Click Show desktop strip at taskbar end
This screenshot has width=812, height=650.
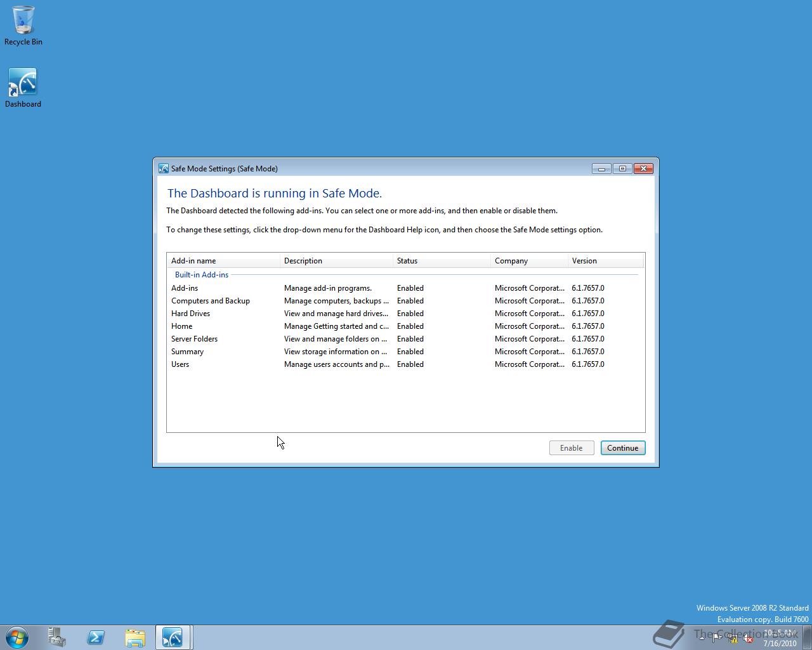tap(807, 637)
